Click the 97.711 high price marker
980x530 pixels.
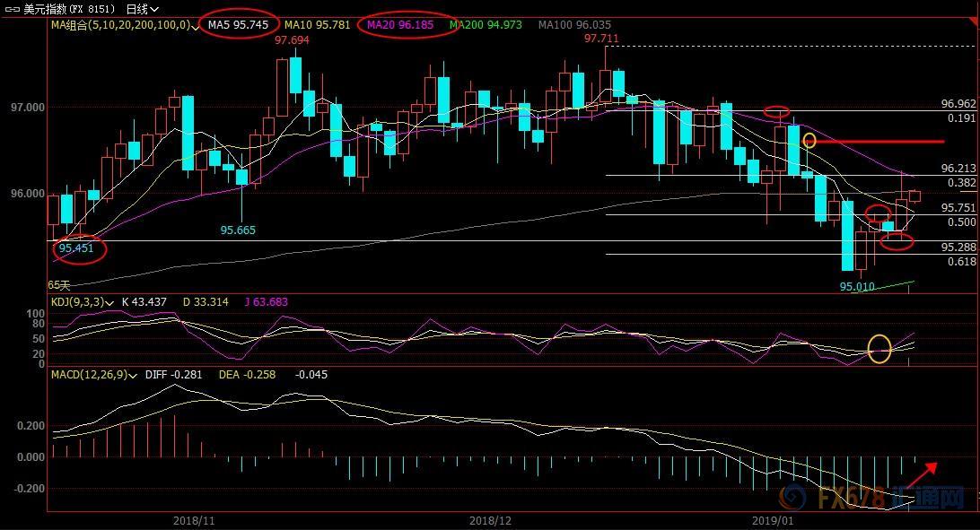[601, 39]
